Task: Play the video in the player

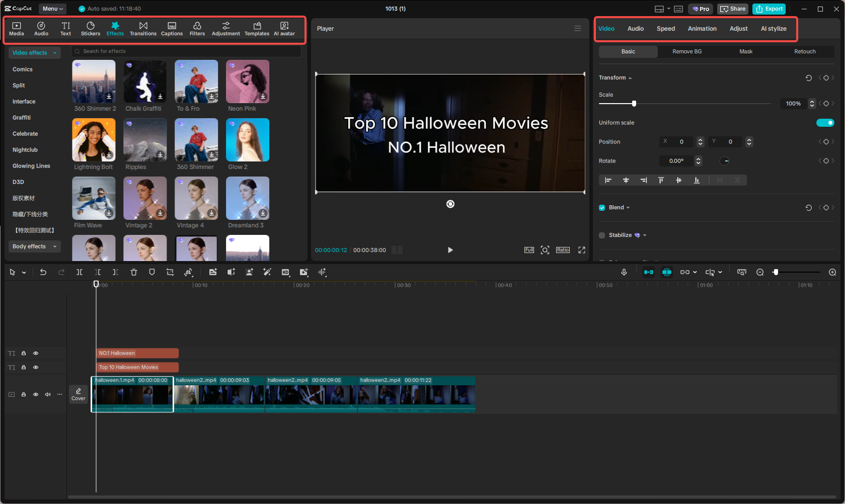Action: click(450, 250)
